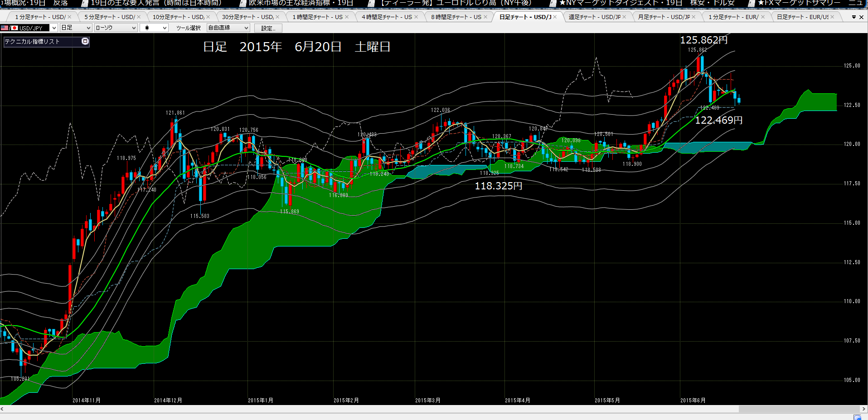Click the horizontal scrollbar thumb
Image resolution: width=868 pixels, height=420 pixels.
click(799, 409)
